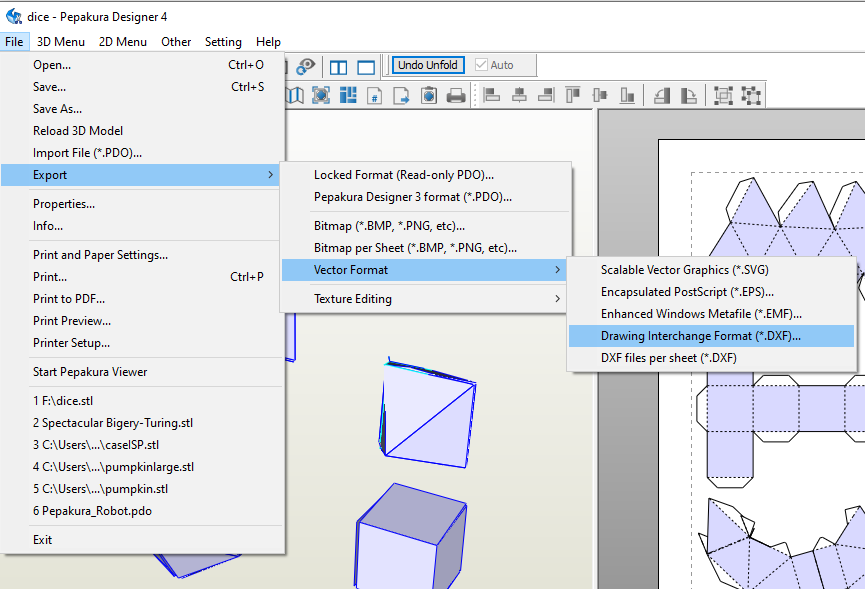Toggle the Auto checkbox
The height and width of the screenshot is (589, 865).
coord(481,65)
